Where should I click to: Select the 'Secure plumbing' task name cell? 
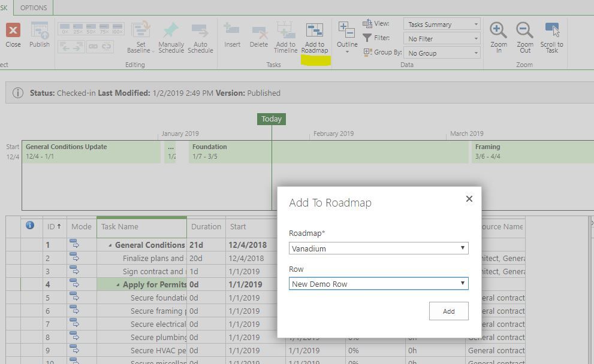coord(141,338)
